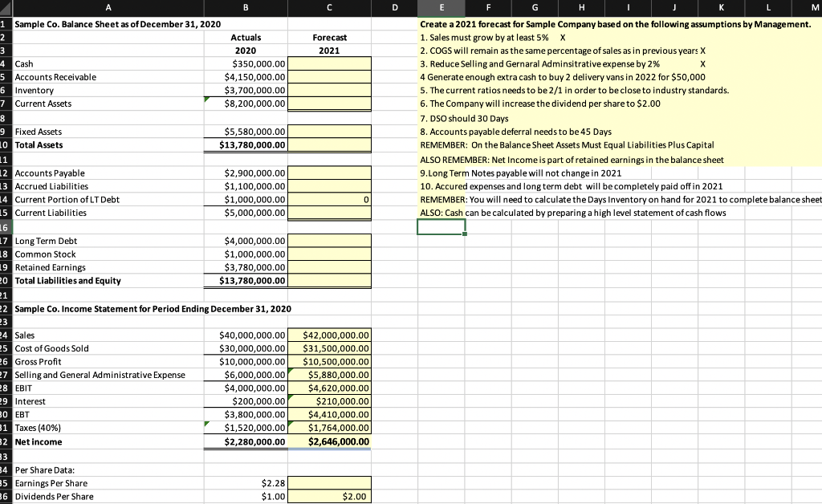Select column header D
822x504 pixels.
(395, 7)
